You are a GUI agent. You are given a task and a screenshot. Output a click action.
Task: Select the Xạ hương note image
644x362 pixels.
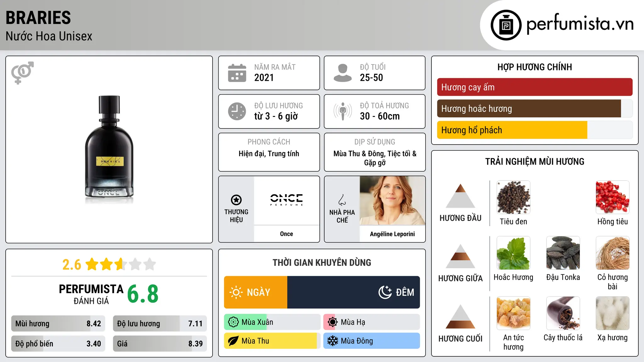click(x=613, y=313)
